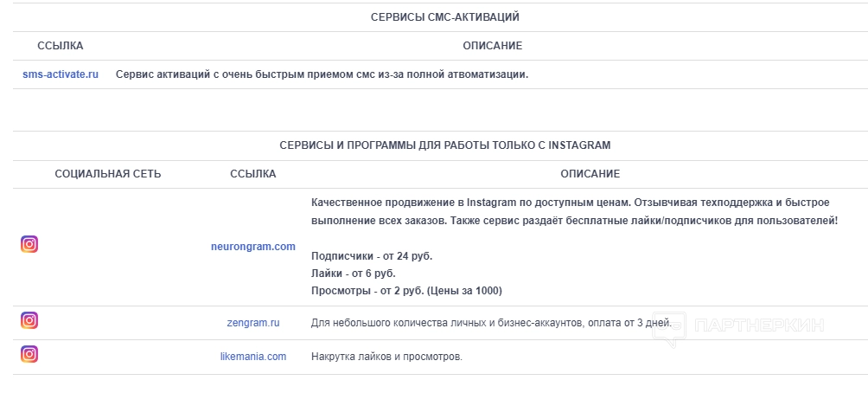This screenshot has height=393, width=868.
Task: Click the "Подписчики - от 24 руб." price line
Action: pos(372,256)
